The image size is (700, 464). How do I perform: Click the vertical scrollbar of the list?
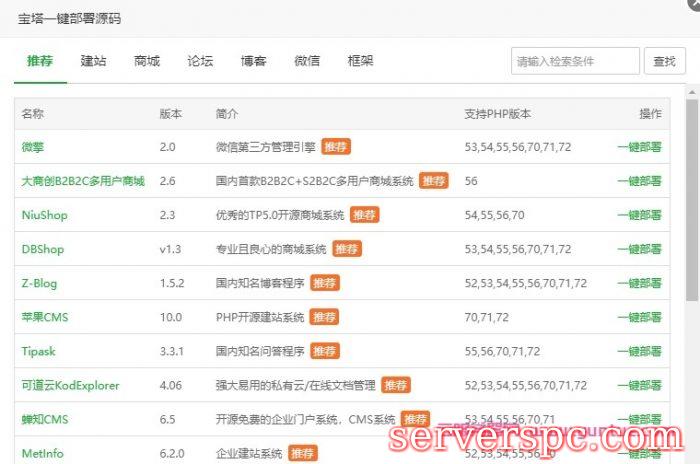tap(692, 200)
